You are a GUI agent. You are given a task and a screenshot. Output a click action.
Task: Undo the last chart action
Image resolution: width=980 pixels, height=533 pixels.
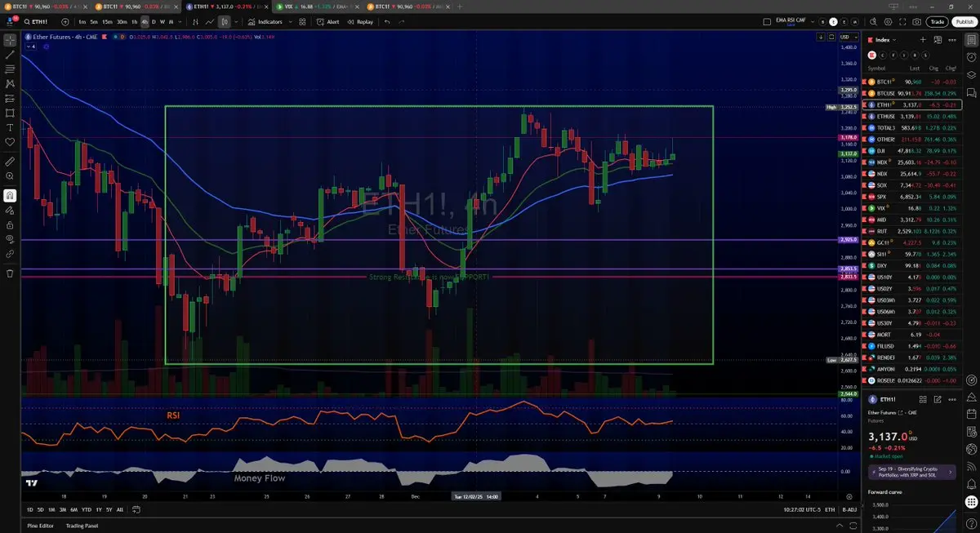pos(387,22)
